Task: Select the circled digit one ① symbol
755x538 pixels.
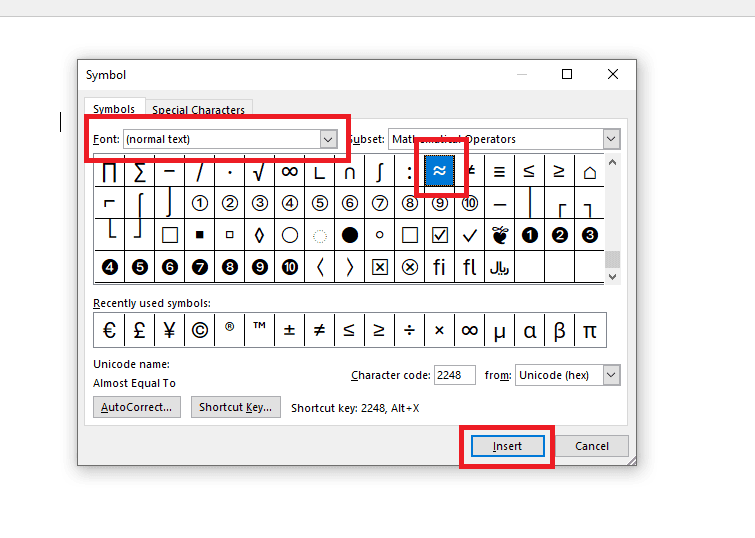Action: 199,203
